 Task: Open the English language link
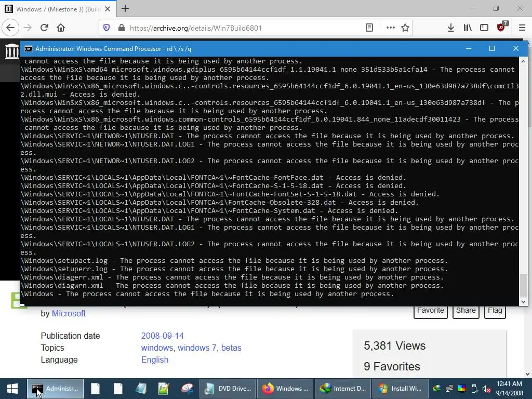pyautogui.click(x=155, y=360)
